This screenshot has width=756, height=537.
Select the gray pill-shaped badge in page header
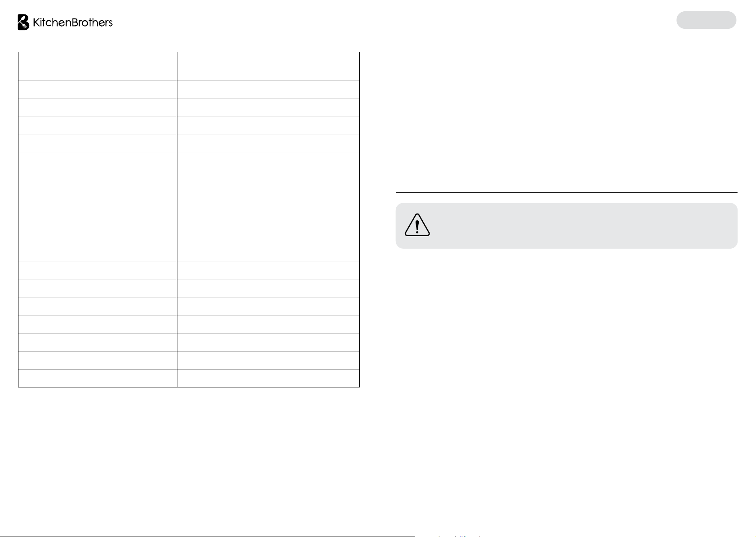pyautogui.click(x=706, y=20)
